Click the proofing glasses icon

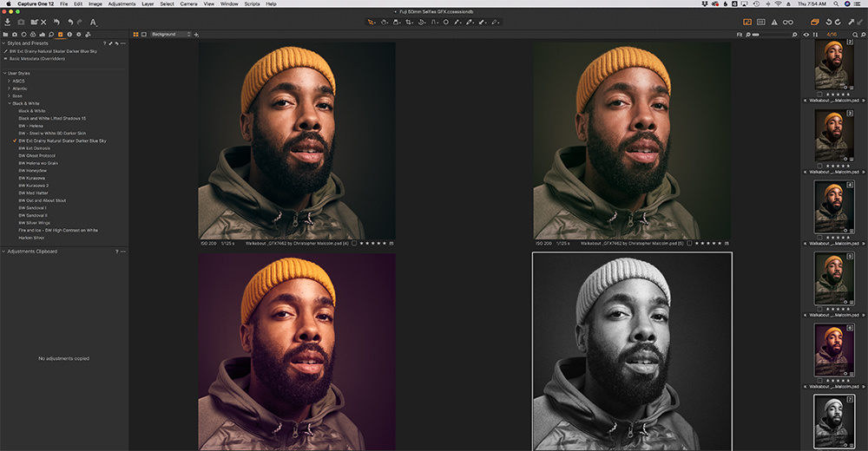coord(788,21)
